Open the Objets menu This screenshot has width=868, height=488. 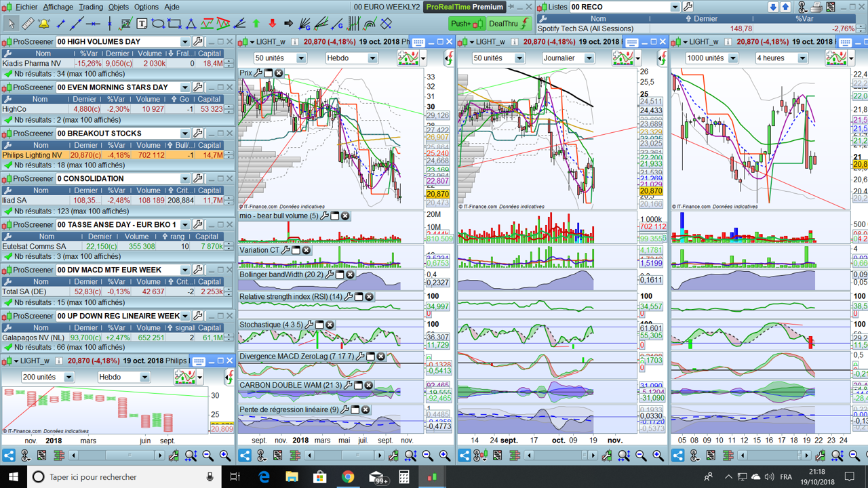(119, 7)
